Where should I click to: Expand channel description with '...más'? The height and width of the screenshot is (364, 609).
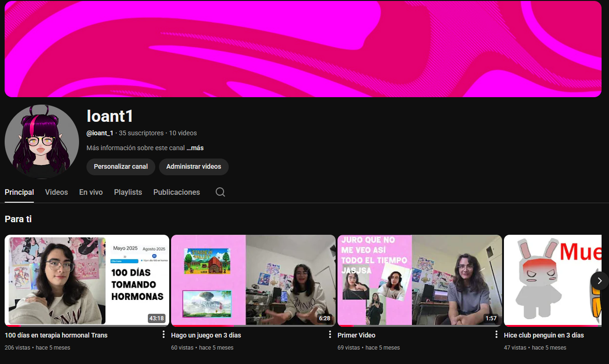click(x=195, y=148)
